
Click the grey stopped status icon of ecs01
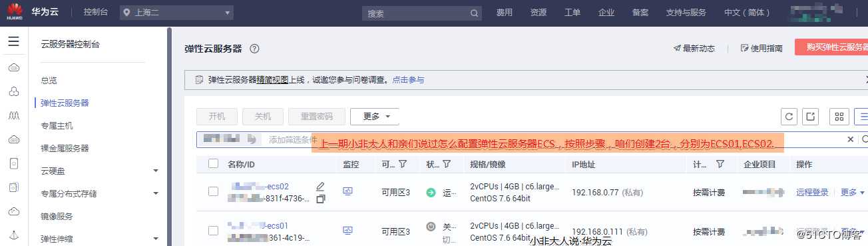pos(431,227)
